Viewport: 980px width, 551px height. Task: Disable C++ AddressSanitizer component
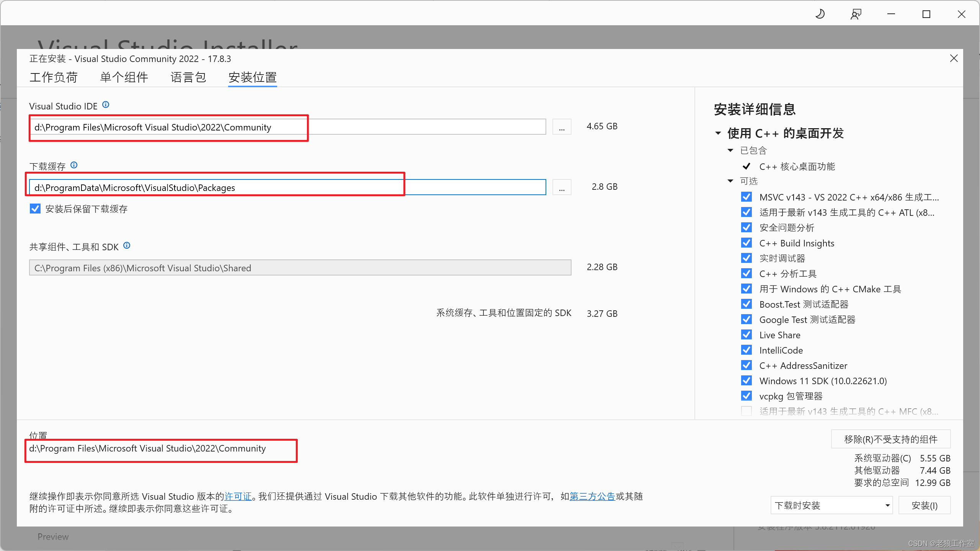(746, 365)
